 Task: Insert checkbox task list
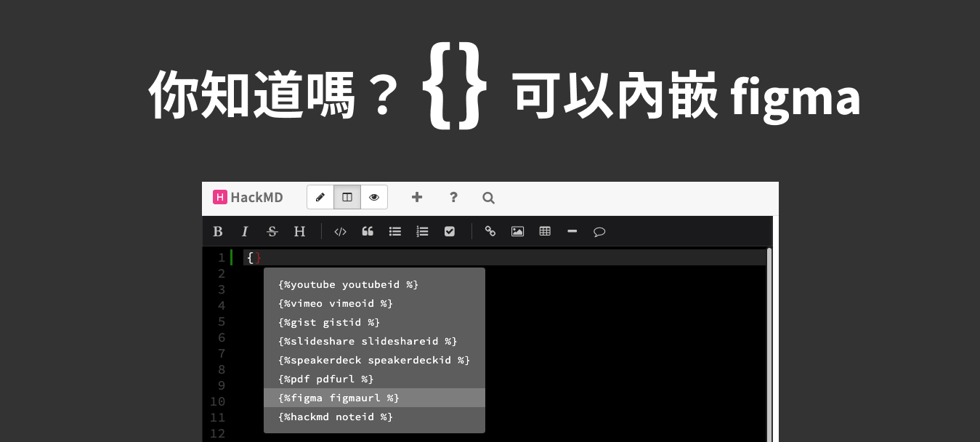(450, 232)
